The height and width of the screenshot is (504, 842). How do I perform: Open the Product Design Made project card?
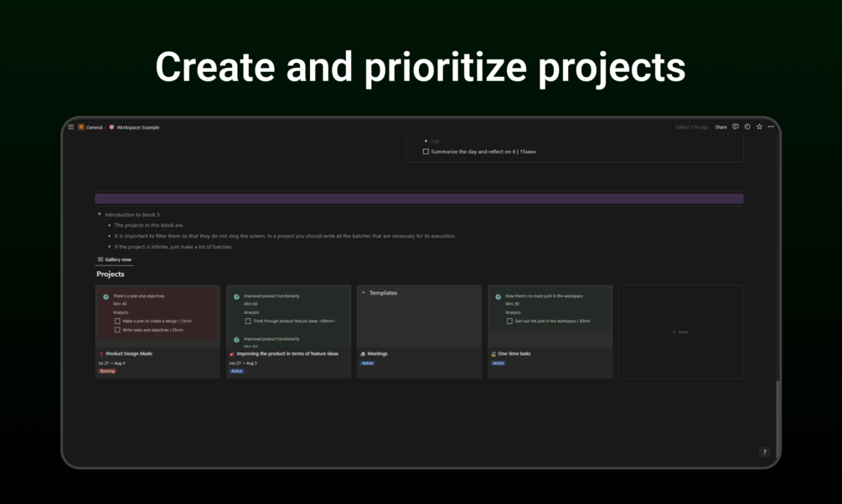coord(129,353)
